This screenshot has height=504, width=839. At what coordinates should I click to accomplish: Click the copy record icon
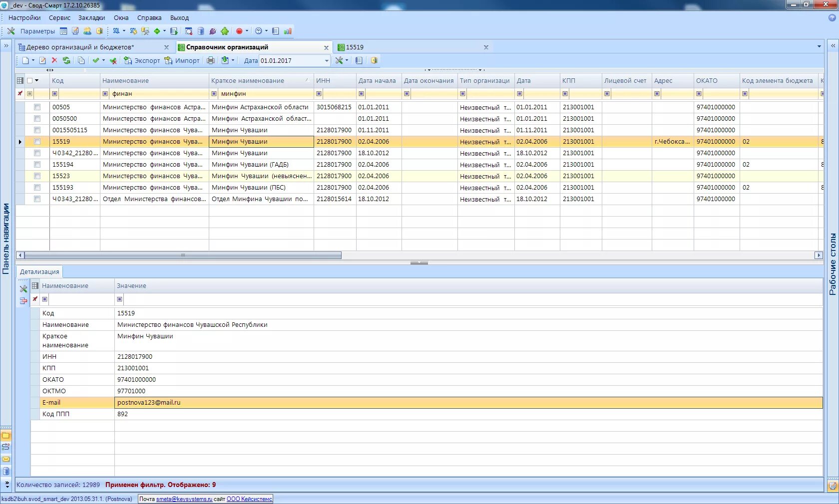pos(81,60)
